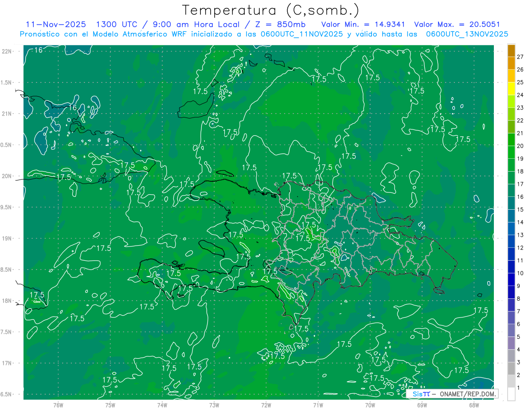Pick the yellow swatch between legend 24 and 25

[511, 89]
